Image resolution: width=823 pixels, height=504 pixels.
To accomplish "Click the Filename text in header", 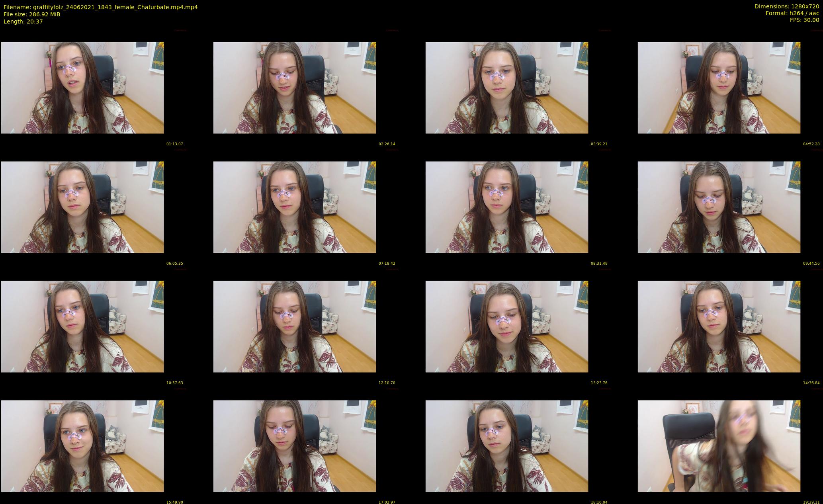I will point(100,7).
